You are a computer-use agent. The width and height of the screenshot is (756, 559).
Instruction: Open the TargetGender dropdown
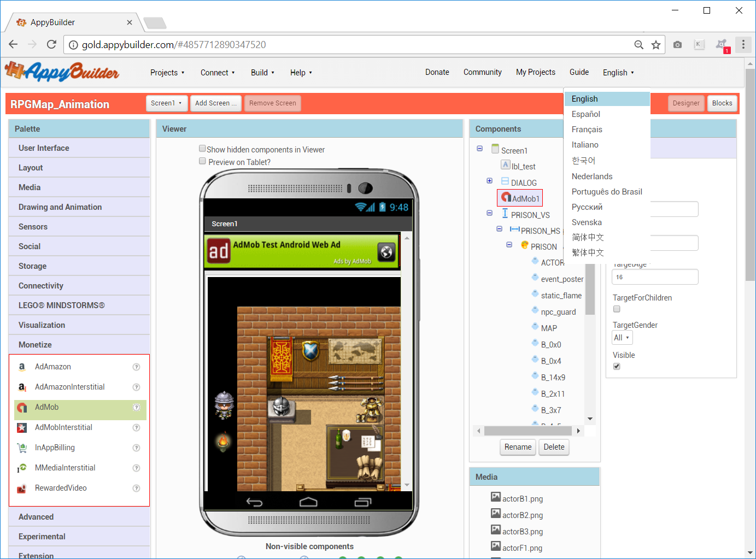(x=622, y=337)
